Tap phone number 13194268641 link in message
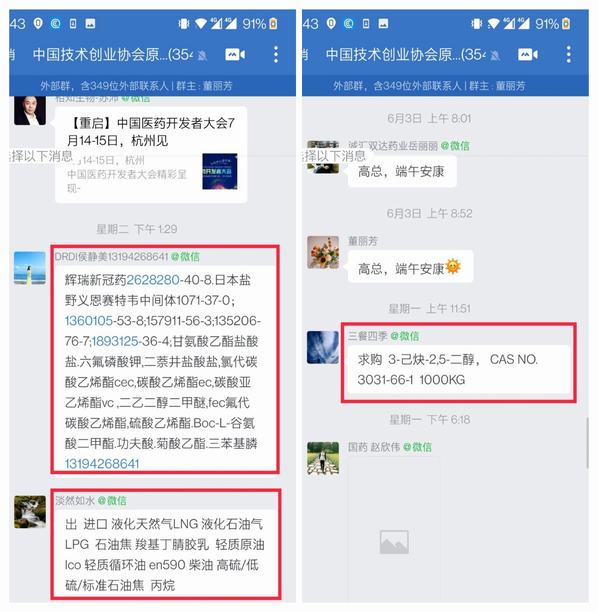This screenshot has width=598, height=612. [x=102, y=463]
